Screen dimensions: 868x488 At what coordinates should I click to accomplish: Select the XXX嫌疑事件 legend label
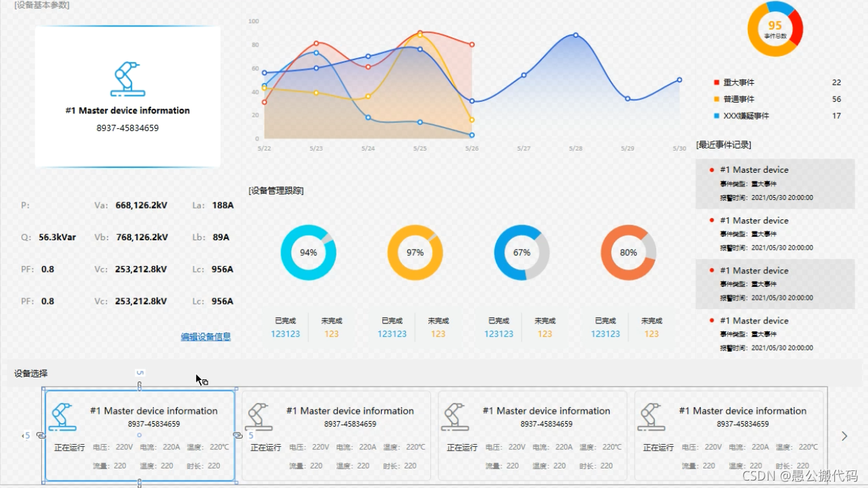click(x=746, y=116)
